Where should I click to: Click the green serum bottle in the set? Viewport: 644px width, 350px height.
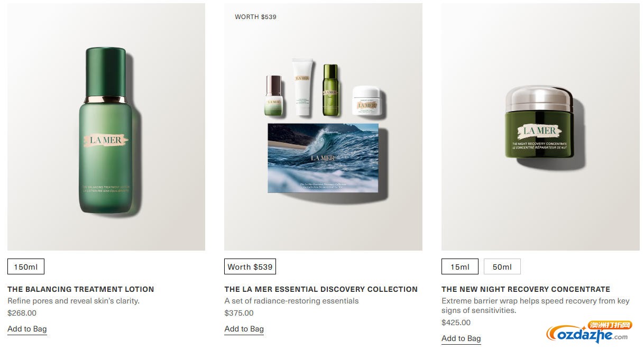[x=330, y=90]
